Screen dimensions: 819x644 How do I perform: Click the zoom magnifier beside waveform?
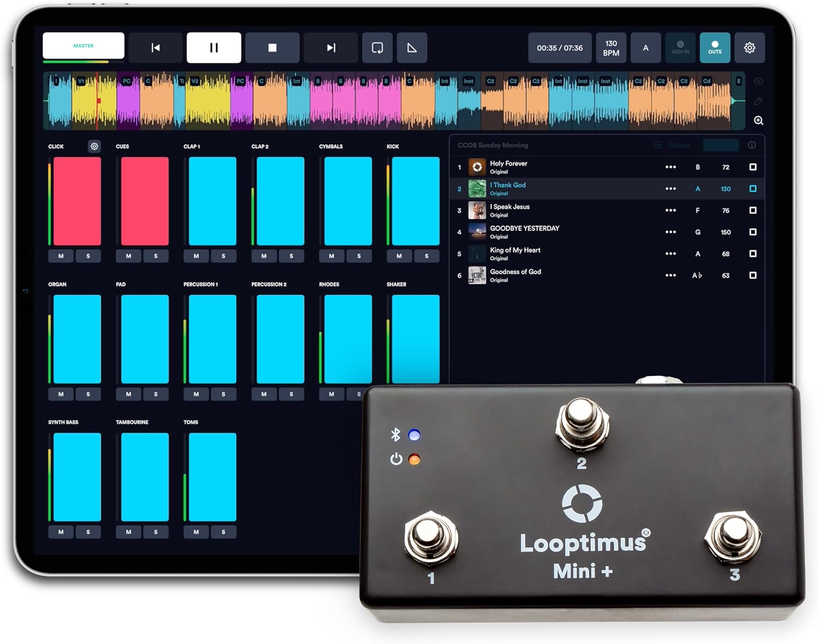click(x=758, y=120)
